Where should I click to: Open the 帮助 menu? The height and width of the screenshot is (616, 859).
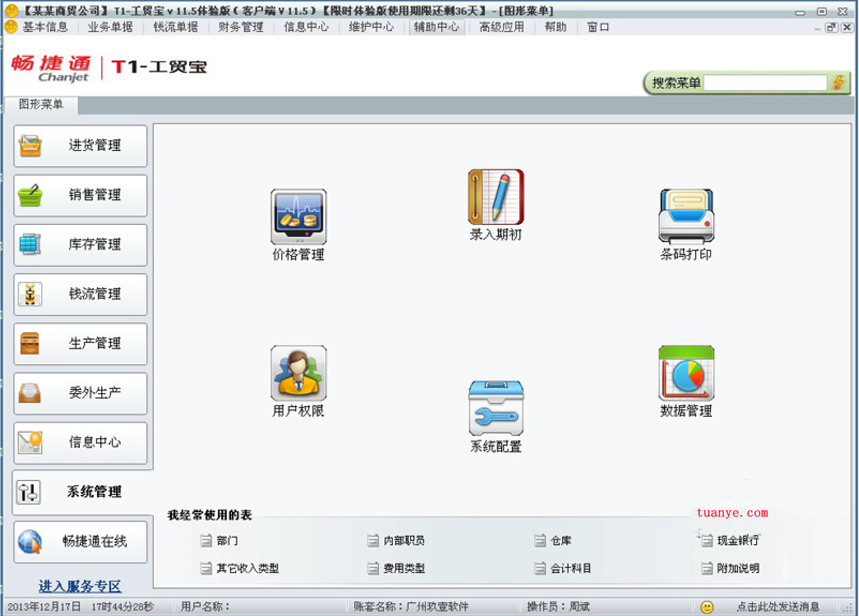point(556,27)
